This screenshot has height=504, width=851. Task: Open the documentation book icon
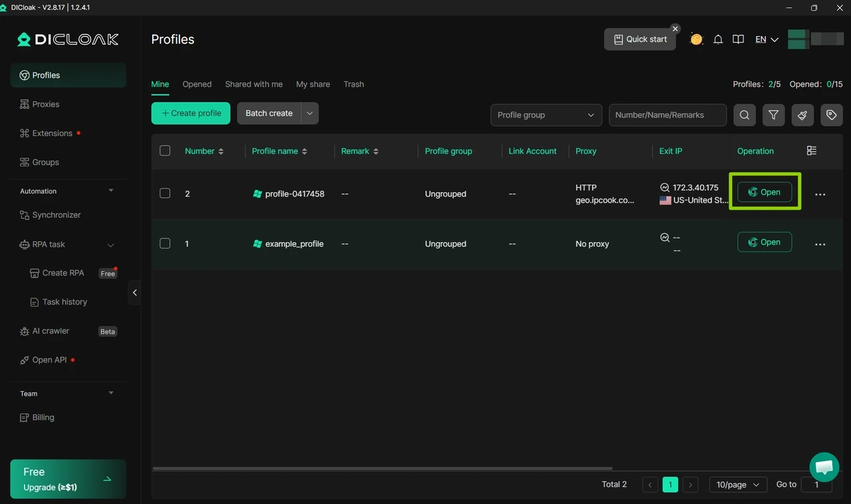click(x=738, y=39)
